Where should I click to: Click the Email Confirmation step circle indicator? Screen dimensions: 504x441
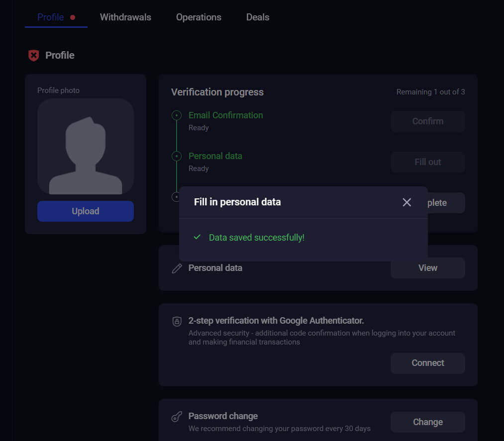pos(177,115)
